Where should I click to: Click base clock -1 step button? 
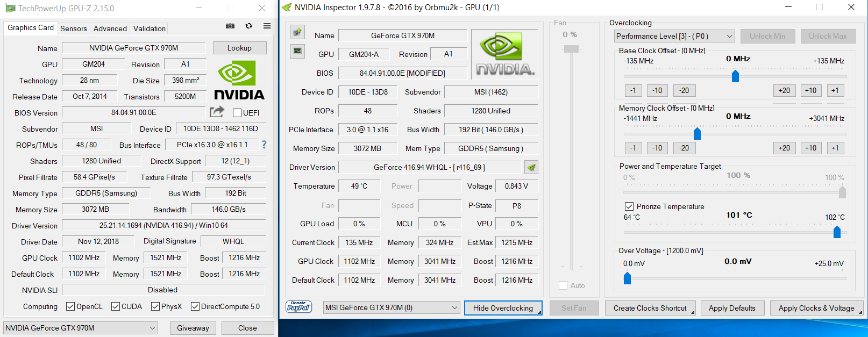[633, 90]
